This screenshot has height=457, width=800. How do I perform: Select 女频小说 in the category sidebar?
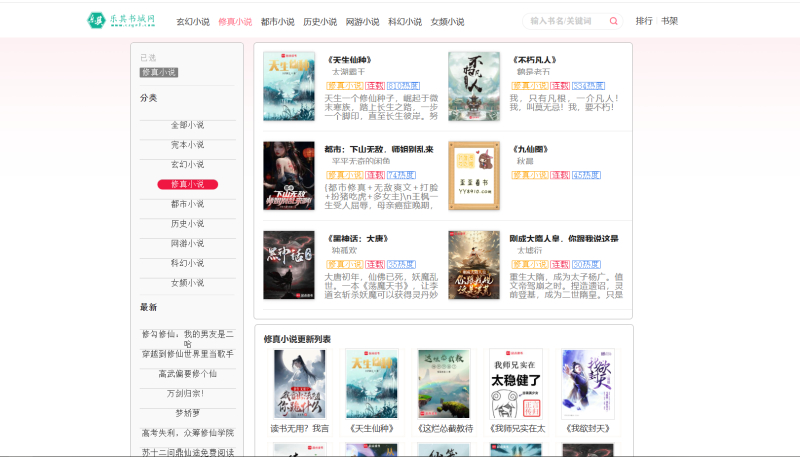188,283
